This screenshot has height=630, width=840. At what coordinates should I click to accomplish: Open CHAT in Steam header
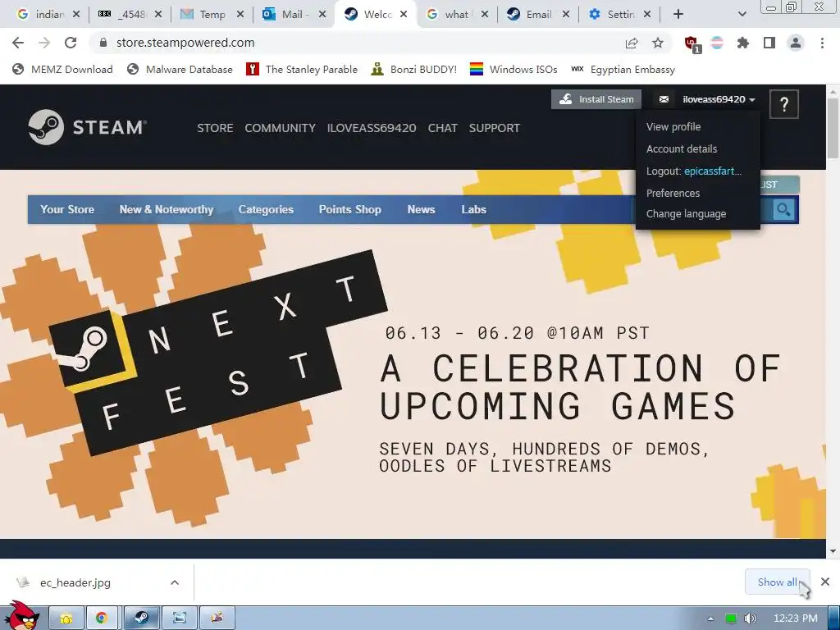[442, 128]
